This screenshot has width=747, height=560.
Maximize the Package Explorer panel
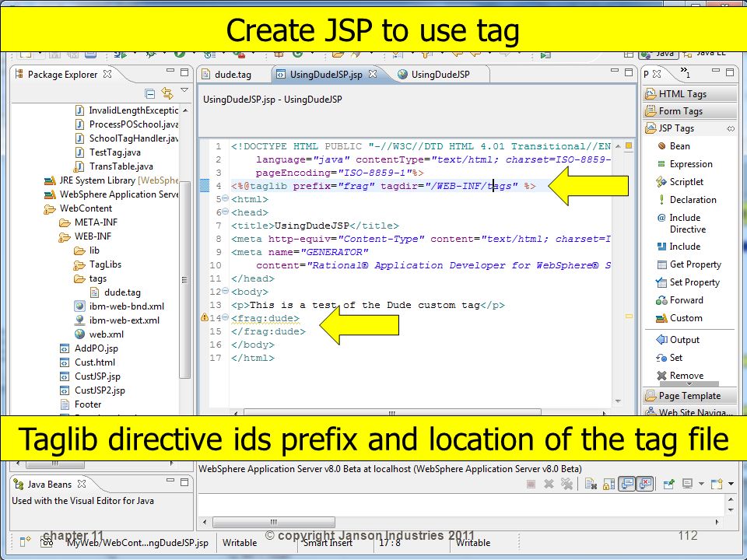point(185,72)
